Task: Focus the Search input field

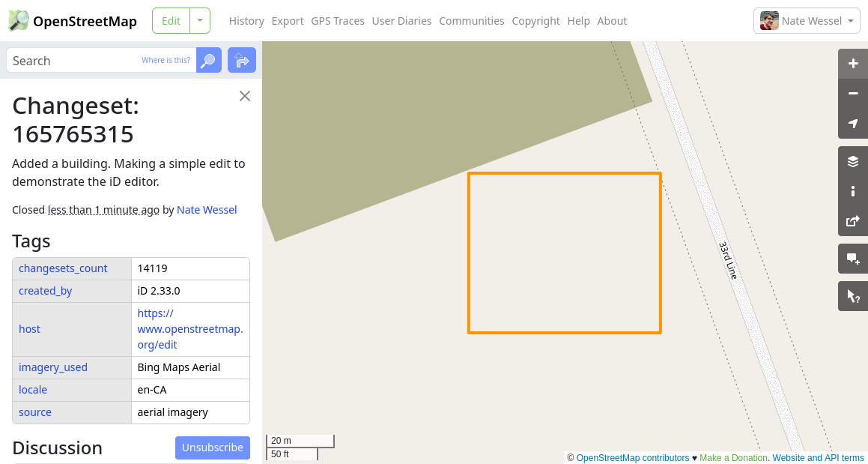Action: coord(101,61)
